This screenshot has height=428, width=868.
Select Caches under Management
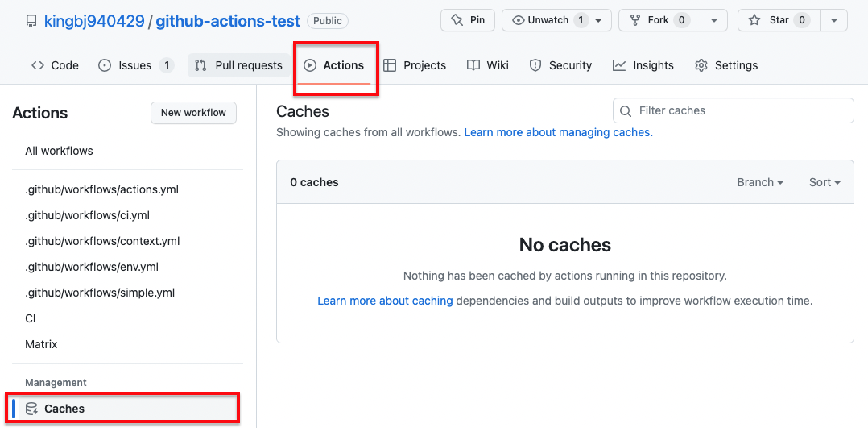(129, 409)
